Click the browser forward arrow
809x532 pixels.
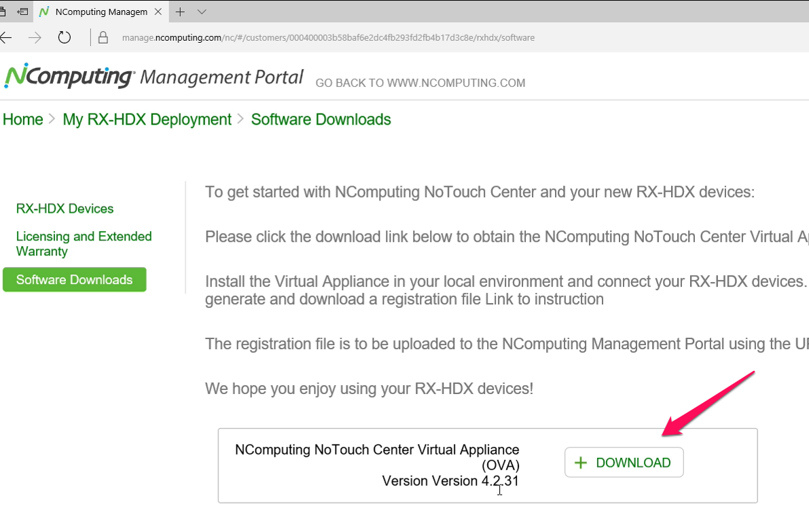tap(35, 37)
